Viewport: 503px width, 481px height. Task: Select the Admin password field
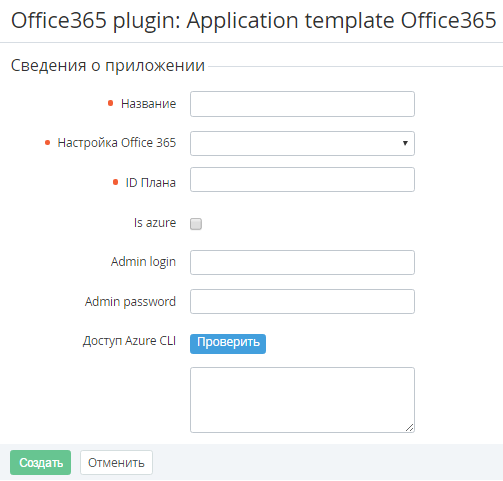coord(302,301)
